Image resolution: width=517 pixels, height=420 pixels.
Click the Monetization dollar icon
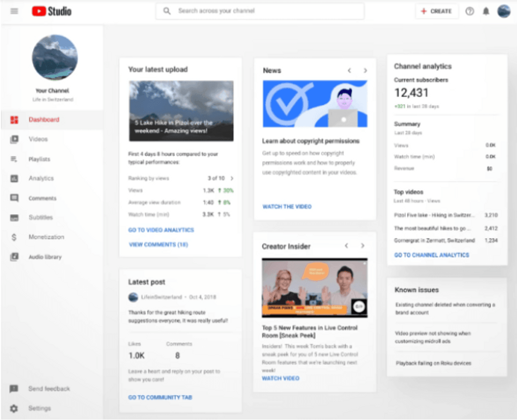click(x=14, y=237)
